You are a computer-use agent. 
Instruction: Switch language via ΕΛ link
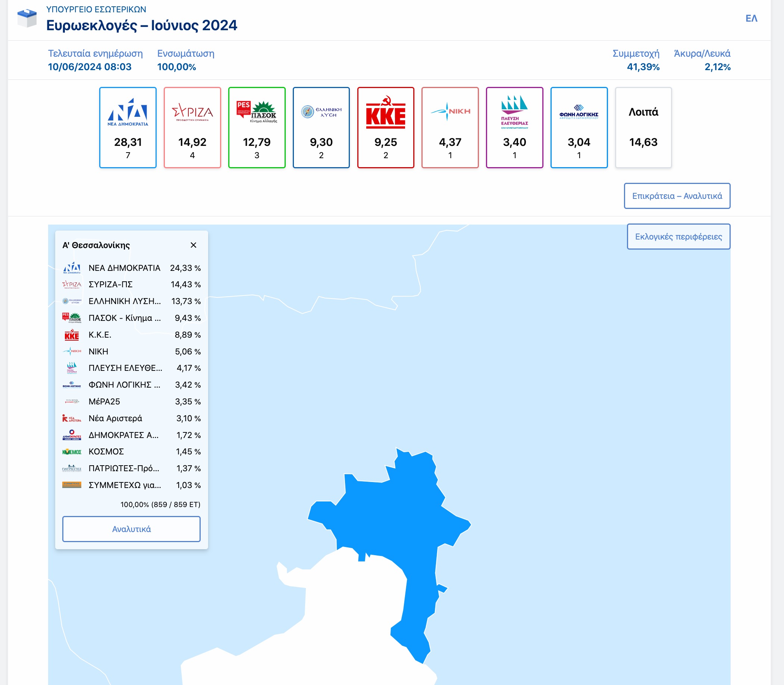[752, 18]
